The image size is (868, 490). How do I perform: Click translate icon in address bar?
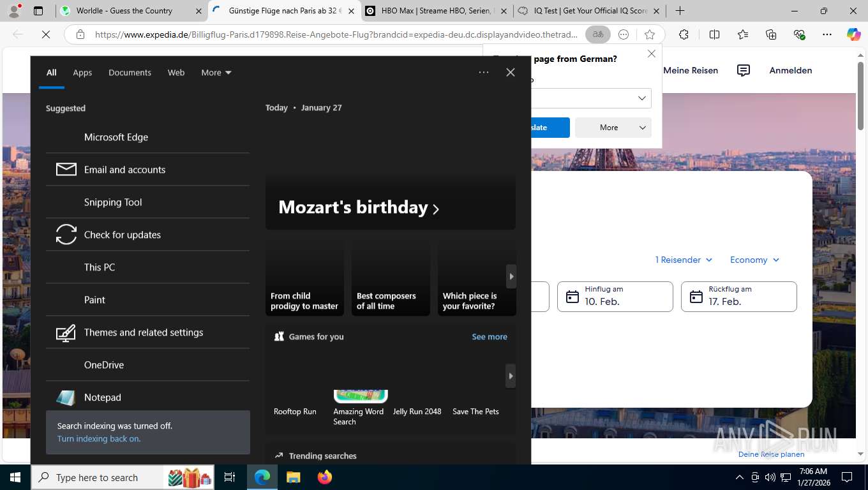pos(598,35)
